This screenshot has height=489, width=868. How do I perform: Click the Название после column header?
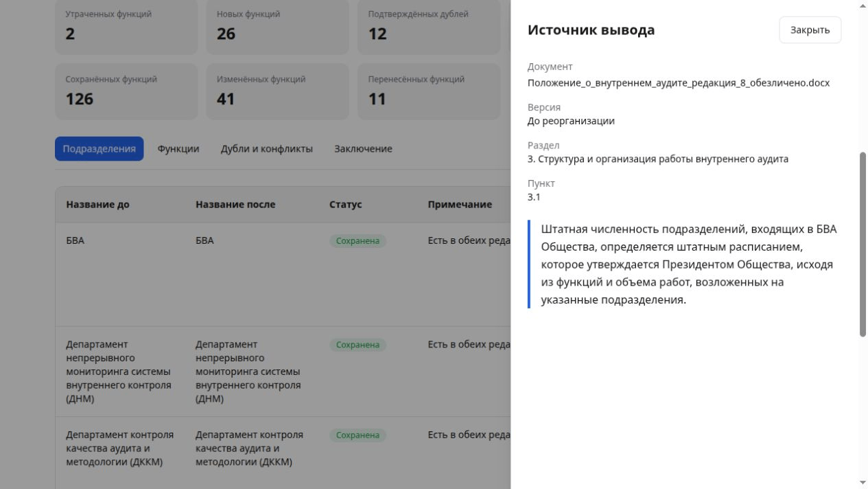point(235,205)
